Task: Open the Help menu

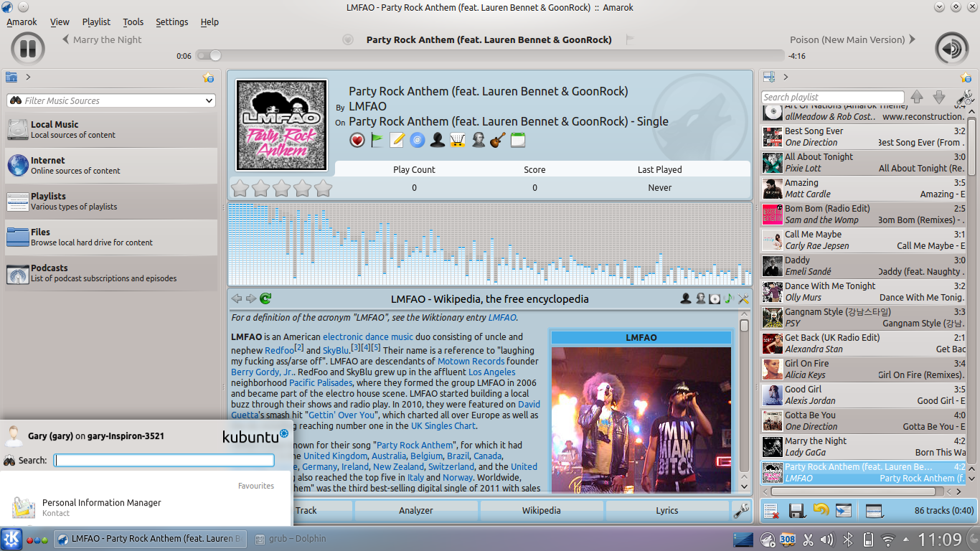Action: coord(209,22)
